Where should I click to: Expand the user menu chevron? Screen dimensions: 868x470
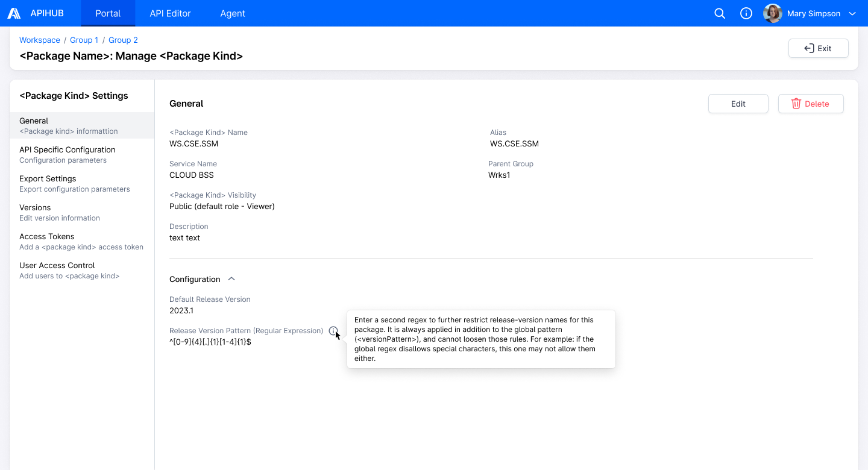coord(852,13)
